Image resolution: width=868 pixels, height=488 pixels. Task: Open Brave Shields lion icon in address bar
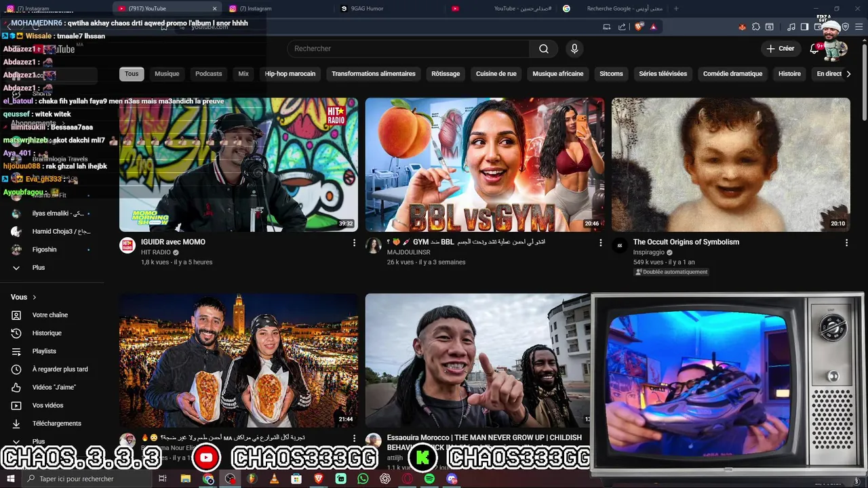tap(639, 27)
